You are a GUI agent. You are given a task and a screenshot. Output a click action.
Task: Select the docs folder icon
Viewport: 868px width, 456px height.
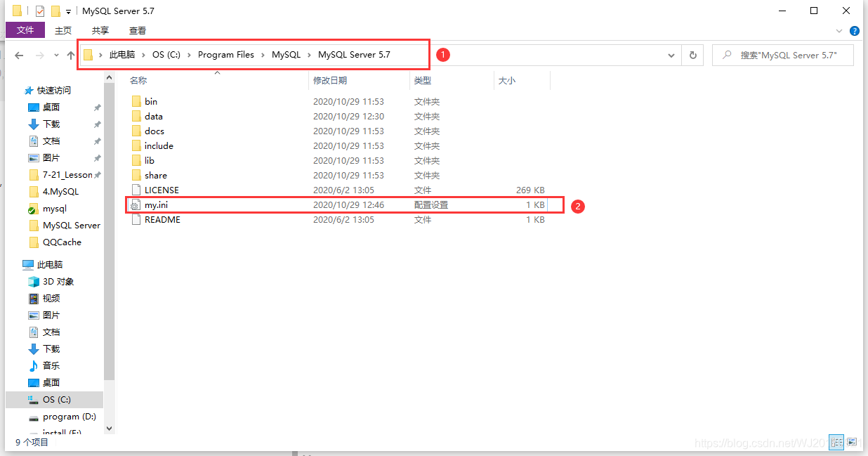coord(136,131)
